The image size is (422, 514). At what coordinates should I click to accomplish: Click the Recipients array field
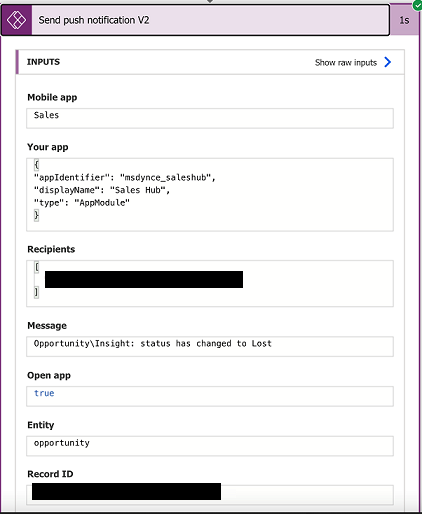pos(210,283)
